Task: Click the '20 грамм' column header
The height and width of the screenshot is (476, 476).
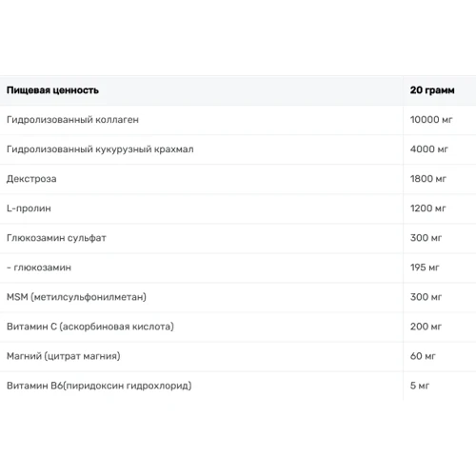Action: click(x=432, y=90)
